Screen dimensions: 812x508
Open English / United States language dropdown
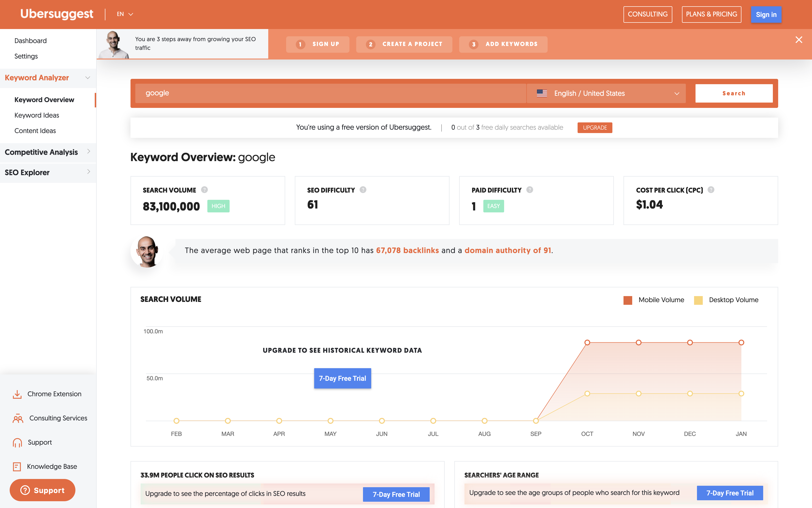point(606,93)
